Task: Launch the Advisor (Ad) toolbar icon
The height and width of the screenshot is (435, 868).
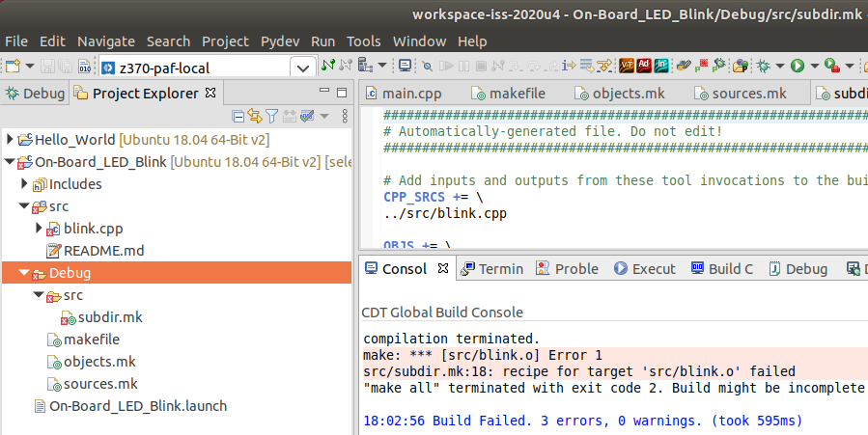Action: pyautogui.click(x=644, y=66)
